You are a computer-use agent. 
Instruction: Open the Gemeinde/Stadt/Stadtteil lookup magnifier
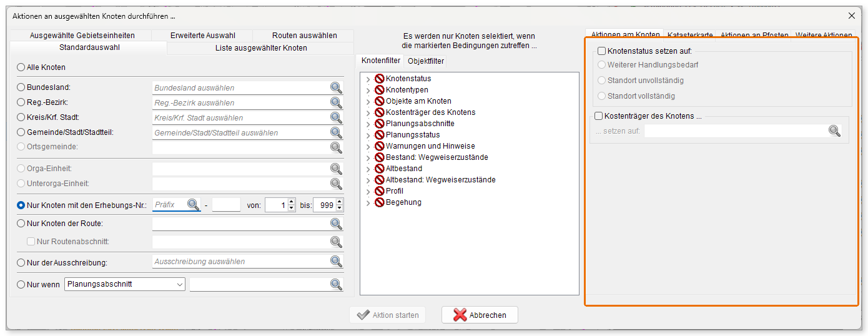[x=336, y=133]
